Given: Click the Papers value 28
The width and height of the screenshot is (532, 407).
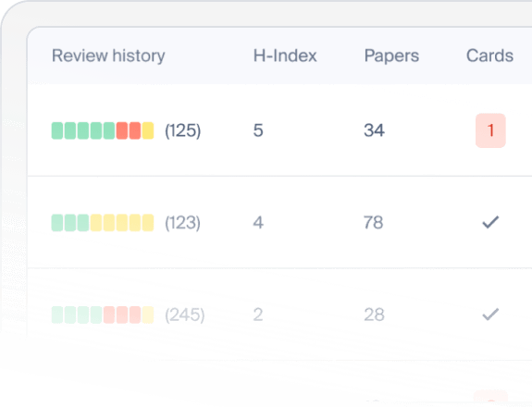Looking at the screenshot, I should click(374, 314).
